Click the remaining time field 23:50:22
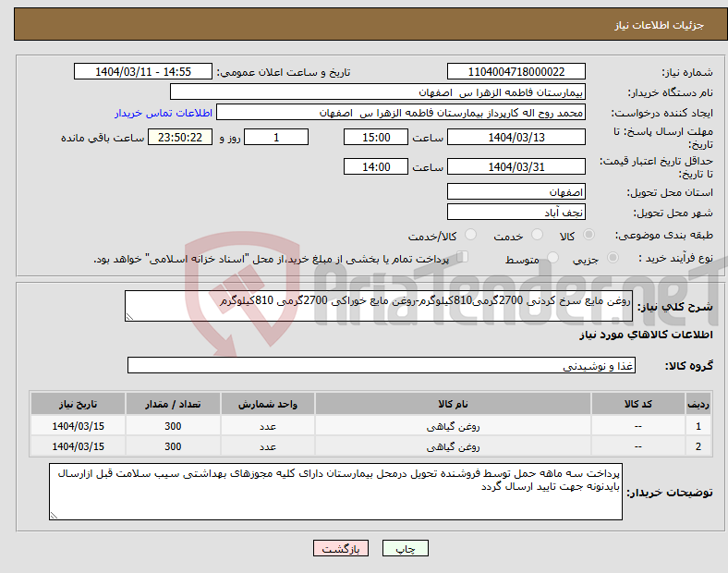This screenshot has height=573, width=728. coord(180,138)
